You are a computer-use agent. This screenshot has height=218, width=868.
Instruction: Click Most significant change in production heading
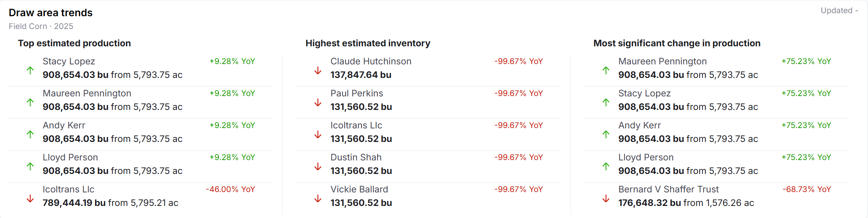[677, 43]
